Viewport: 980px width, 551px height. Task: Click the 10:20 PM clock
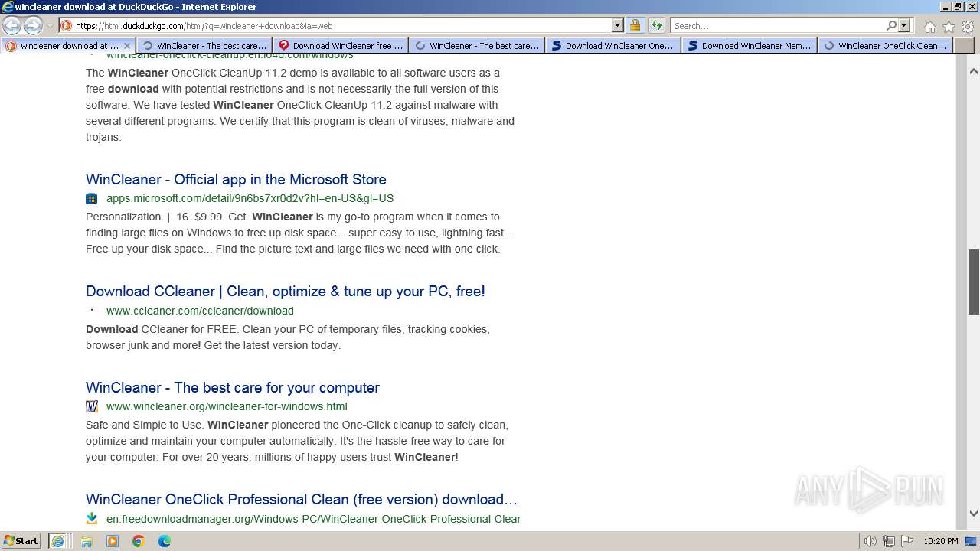940,541
